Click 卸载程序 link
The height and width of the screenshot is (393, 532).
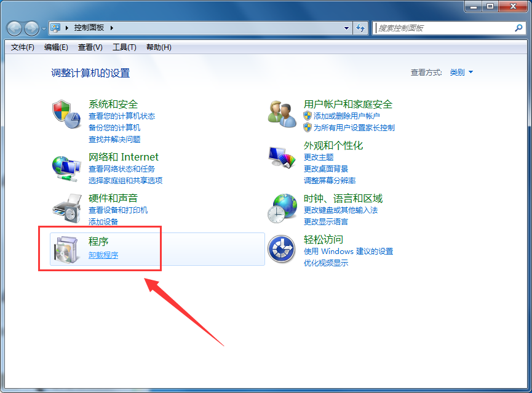[103, 255]
